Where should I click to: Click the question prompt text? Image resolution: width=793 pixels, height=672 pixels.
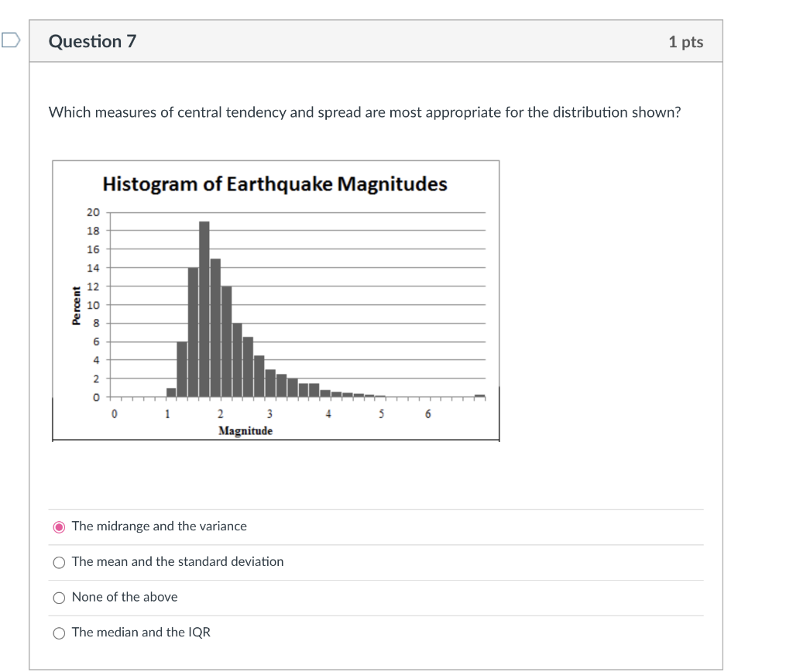(x=365, y=112)
